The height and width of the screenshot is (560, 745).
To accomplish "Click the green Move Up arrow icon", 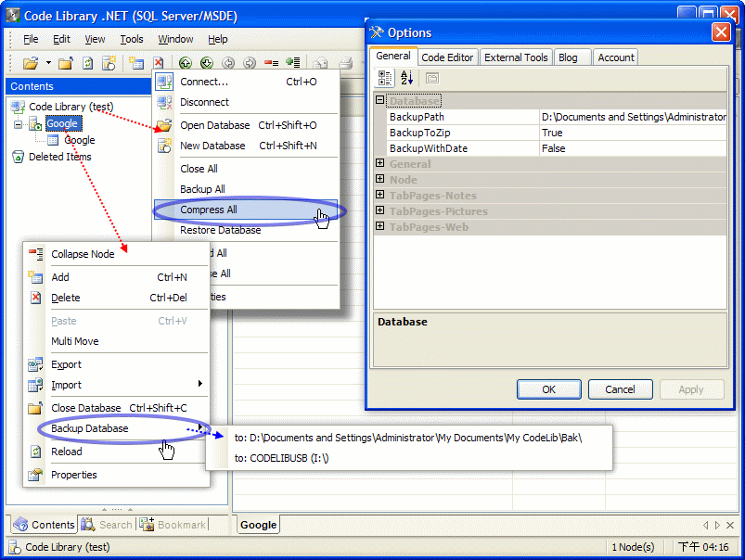I will coord(186,63).
